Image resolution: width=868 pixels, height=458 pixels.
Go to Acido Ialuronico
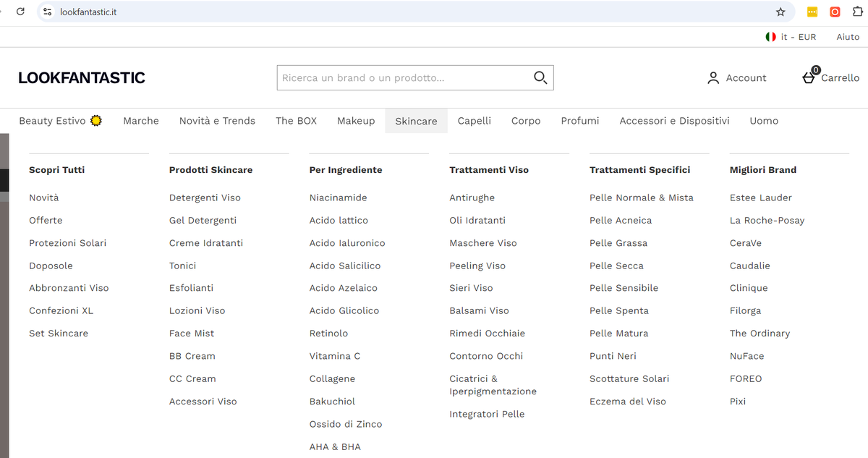tap(347, 243)
